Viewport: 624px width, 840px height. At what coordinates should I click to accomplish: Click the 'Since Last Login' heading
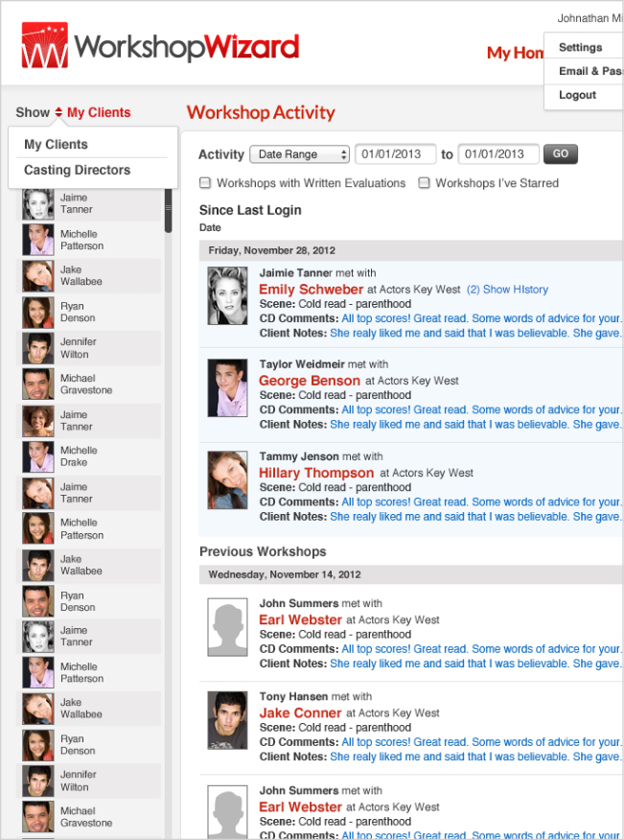click(250, 210)
